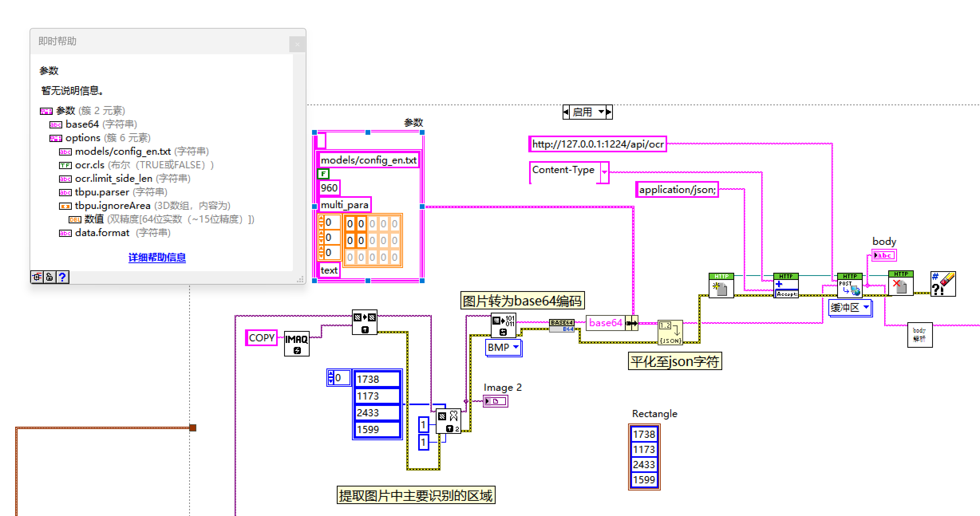Increment the ignoreArea array index stepper
Screen dimensions: 980x516
pos(321,218)
